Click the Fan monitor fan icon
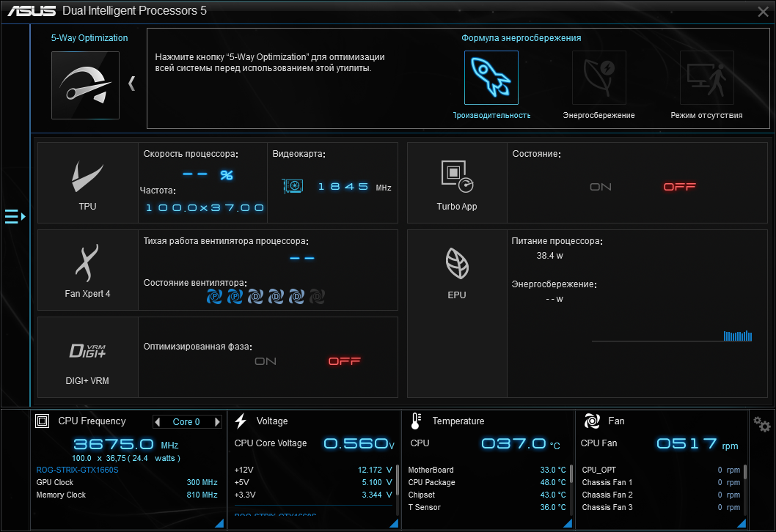 [x=592, y=421]
